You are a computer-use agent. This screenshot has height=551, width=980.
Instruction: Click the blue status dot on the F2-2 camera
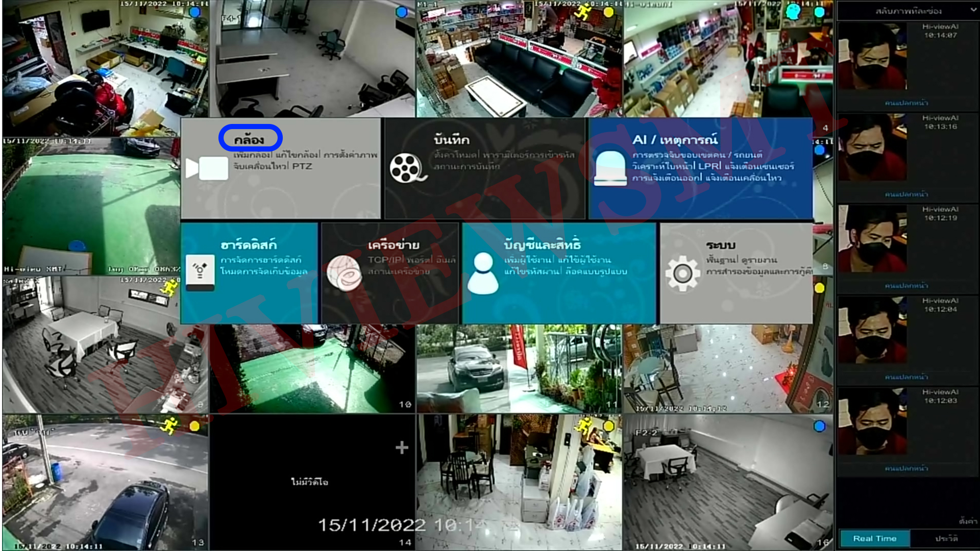tap(819, 426)
